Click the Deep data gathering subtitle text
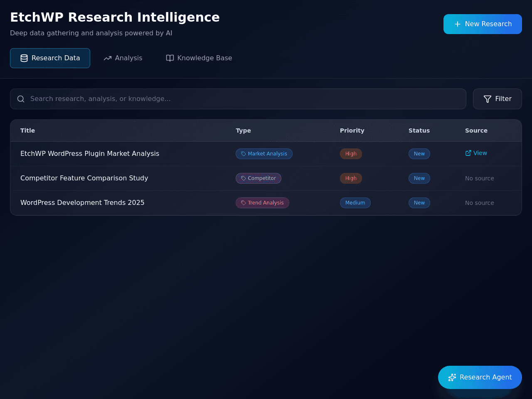The height and width of the screenshot is (399, 532). [x=91, y=33]
